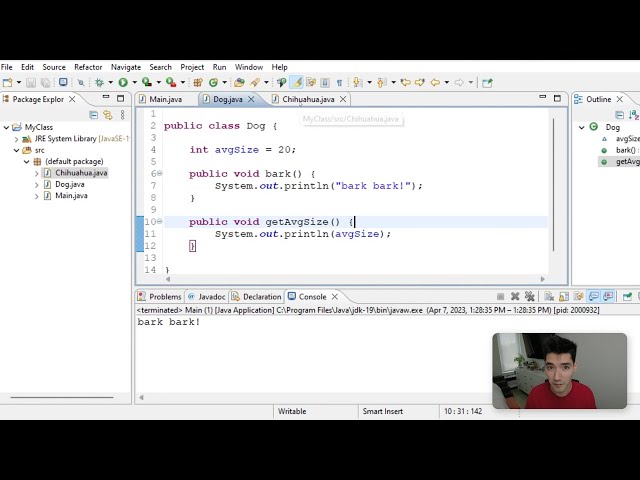Click the Smart Insert status bar entry
Viewport: 640px width, 480px height.
pyautogui.click(x=382, y=411)
